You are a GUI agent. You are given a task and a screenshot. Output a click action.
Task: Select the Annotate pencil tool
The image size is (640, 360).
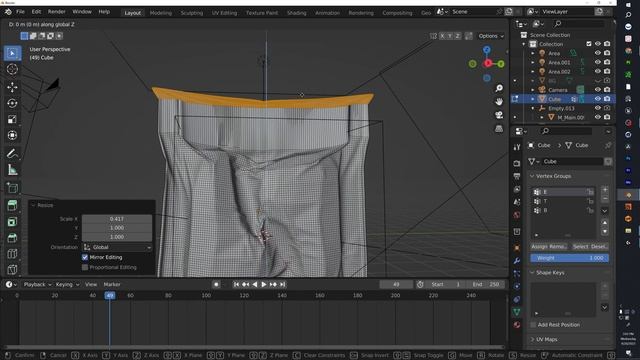12,153
